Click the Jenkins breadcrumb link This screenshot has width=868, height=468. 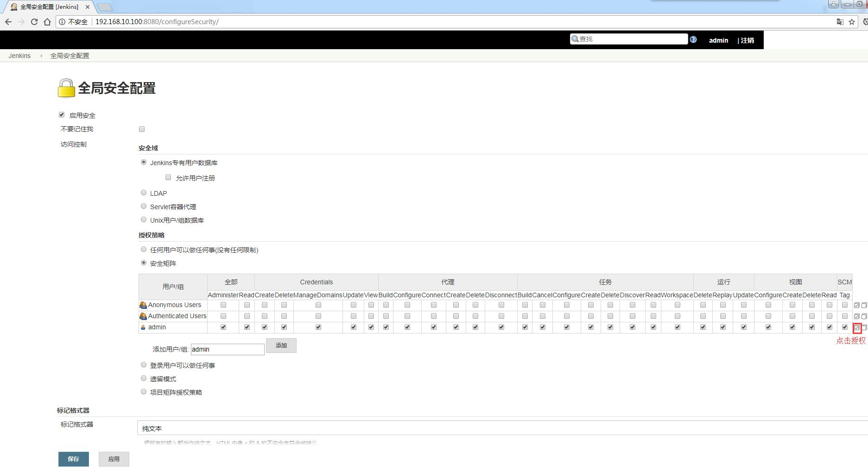pyautogui.click(x=19, y=56)
